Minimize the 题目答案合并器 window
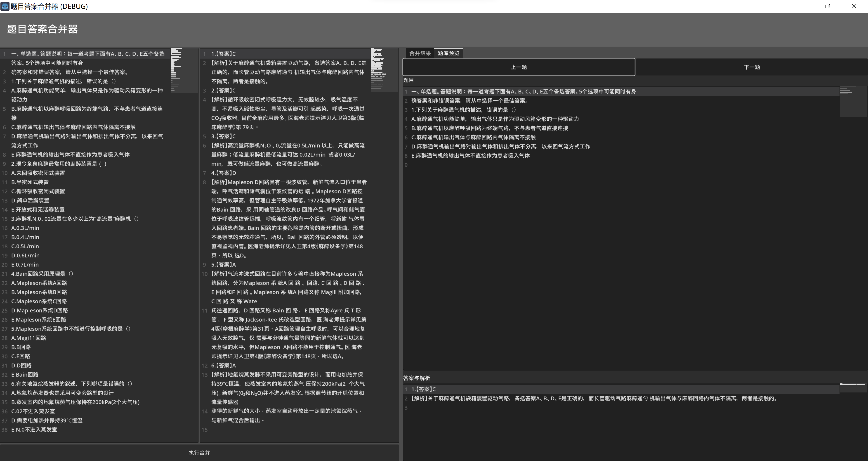The width and height of the screenshot is (868, 461). click(x=802, y=6)
